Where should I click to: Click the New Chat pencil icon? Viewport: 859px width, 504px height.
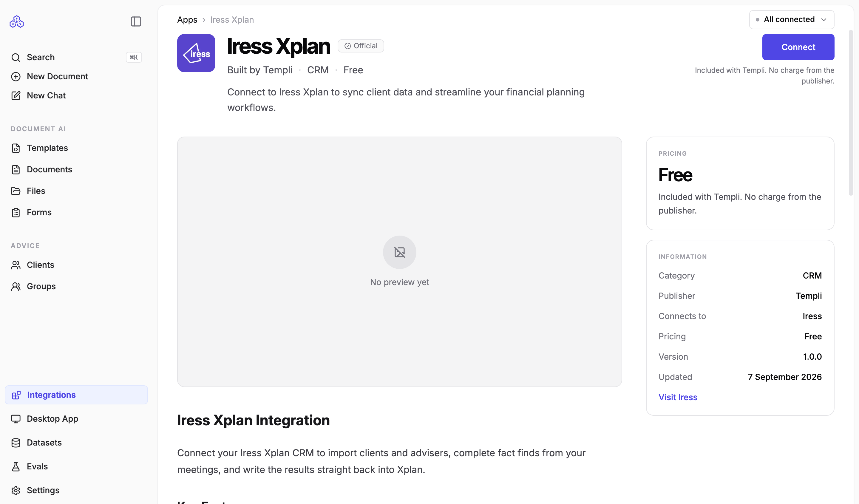pos(16,95)
